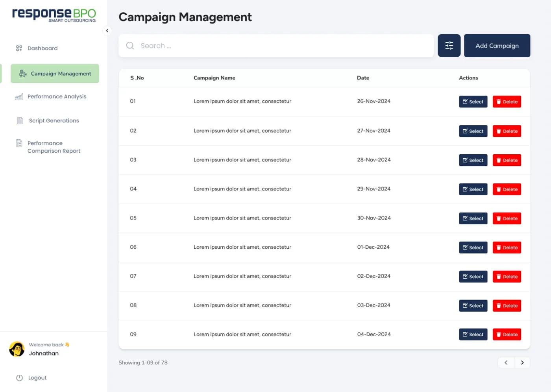Viewport: 551px width, 392px height.
Task: Open the Campaign Management menu item
Action: 55,74
